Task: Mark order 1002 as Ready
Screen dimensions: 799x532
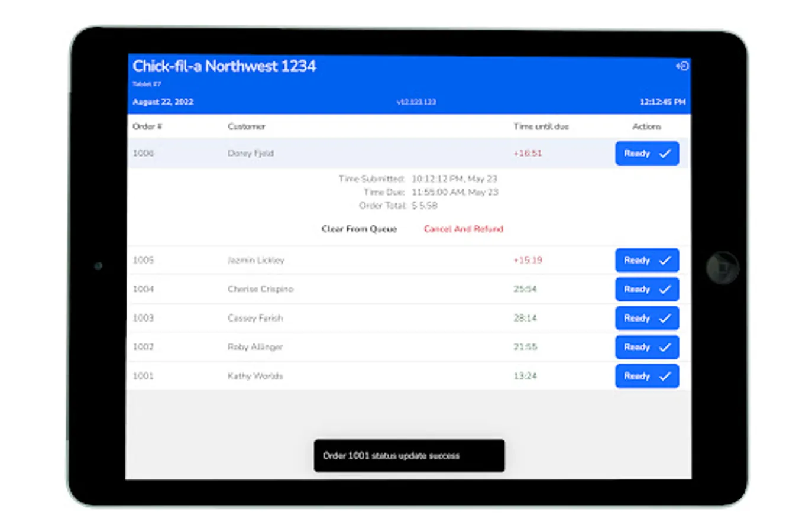Action: (x=647, y=347)
